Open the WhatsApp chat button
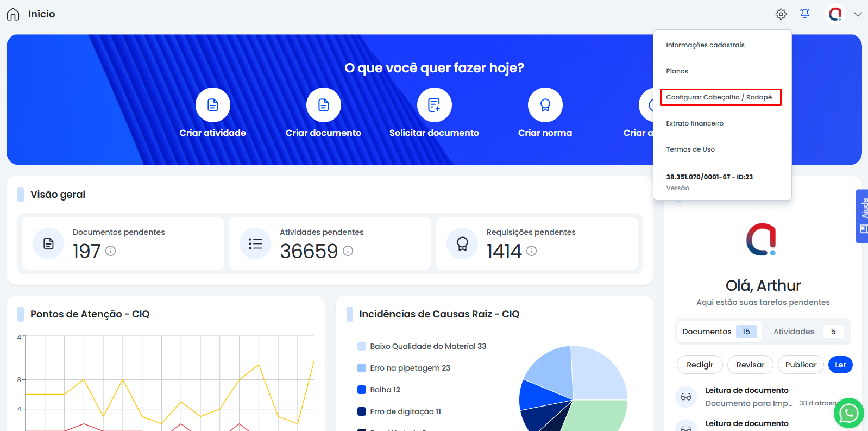The width and height of the screenshot is (868, 431). 848,413
